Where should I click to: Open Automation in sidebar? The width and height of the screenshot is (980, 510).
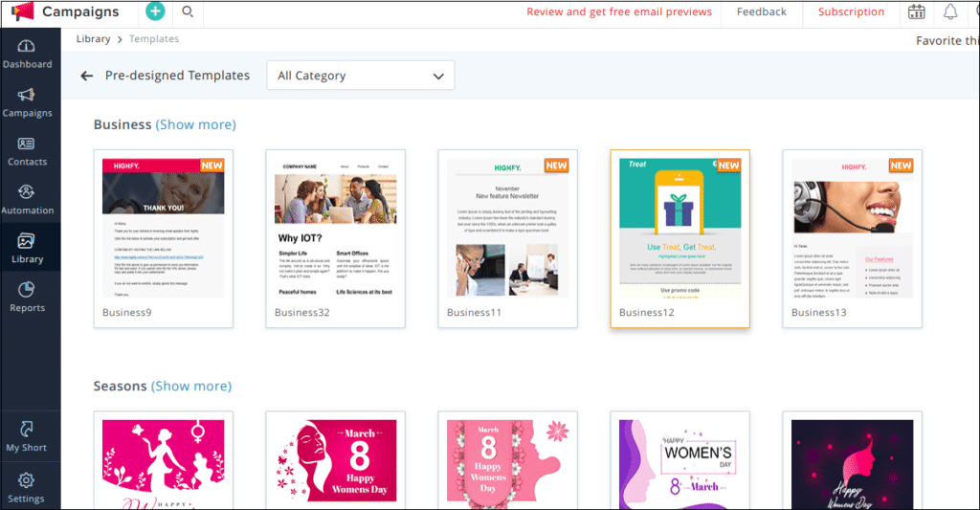coord(28,201)
